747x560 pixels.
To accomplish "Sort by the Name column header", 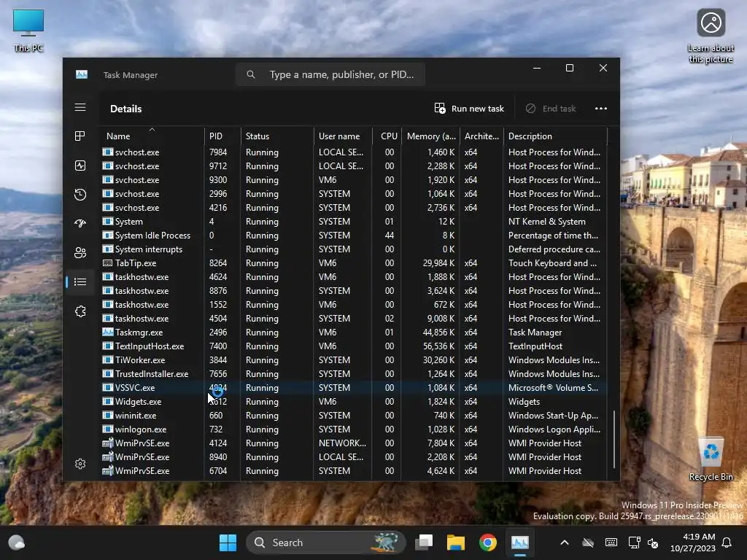I will tap(152, 136).
